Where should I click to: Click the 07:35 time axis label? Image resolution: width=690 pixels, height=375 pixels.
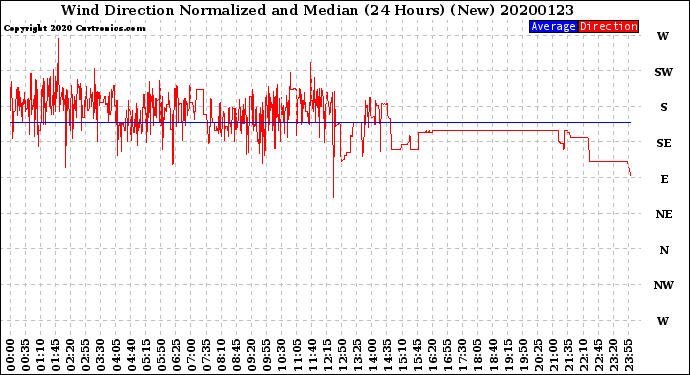click(206, 355)
